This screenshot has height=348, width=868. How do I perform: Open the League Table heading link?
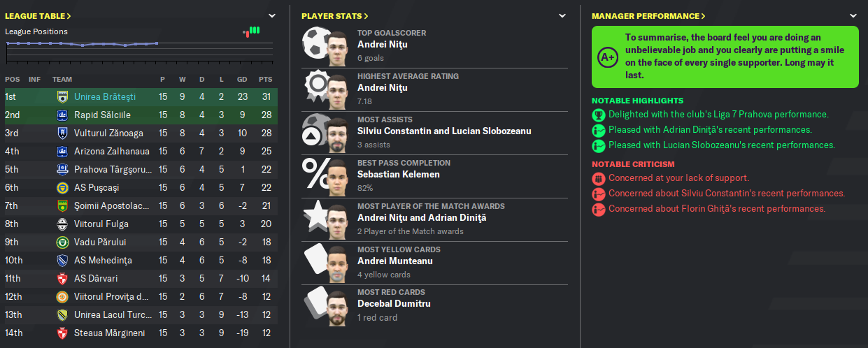(38, 15)
